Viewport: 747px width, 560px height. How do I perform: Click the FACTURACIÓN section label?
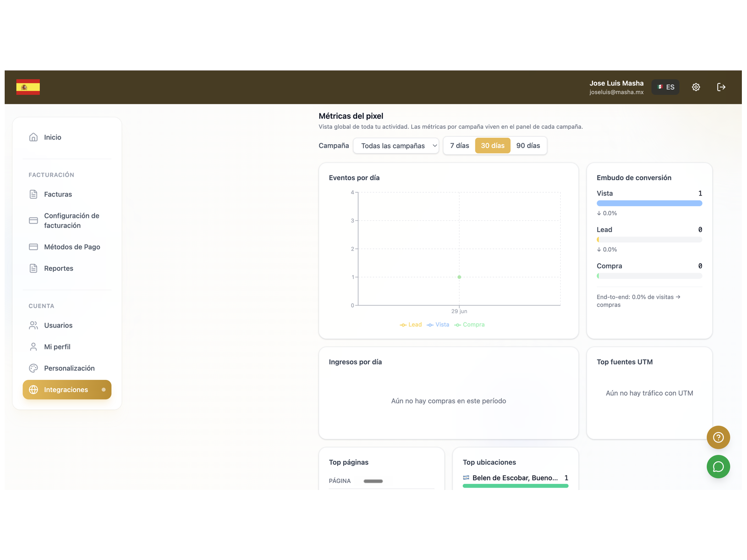(51, 175)
